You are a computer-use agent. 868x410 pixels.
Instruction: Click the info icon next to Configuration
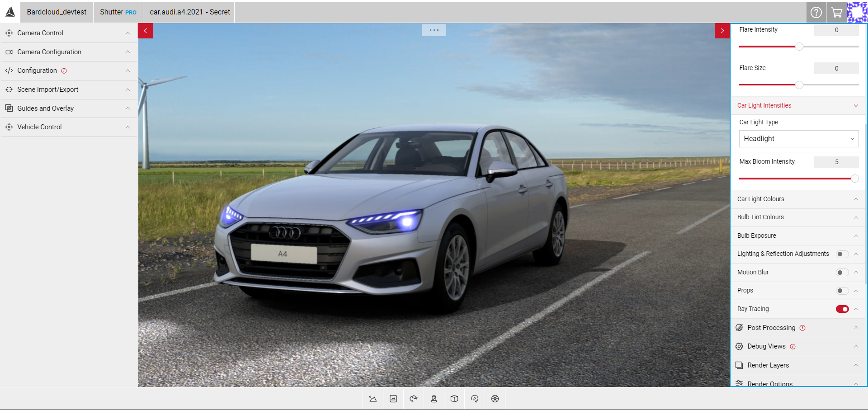coord(64,71)
